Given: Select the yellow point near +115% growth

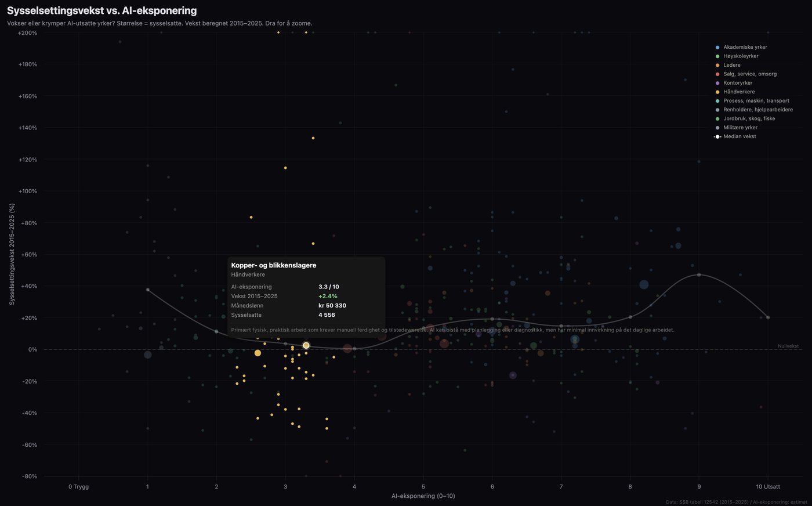Looking at the screenshot, I should click(x=285, y=168).
